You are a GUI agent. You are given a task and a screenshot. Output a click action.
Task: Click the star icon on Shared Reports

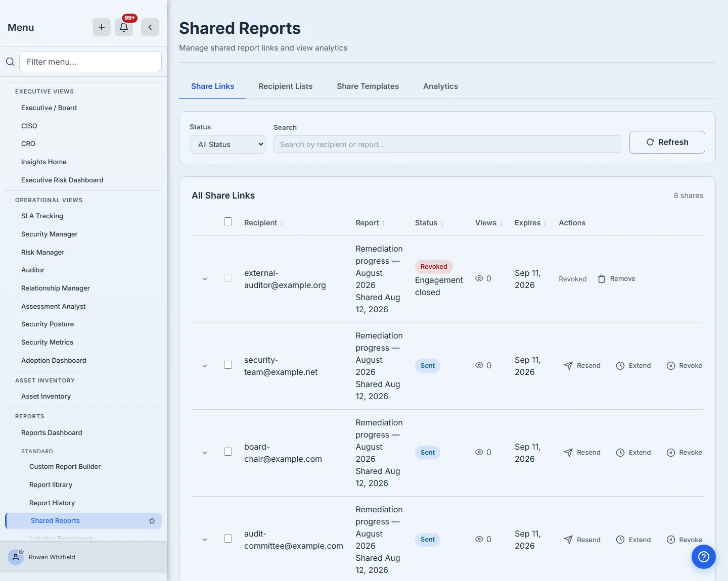(152, 521)
